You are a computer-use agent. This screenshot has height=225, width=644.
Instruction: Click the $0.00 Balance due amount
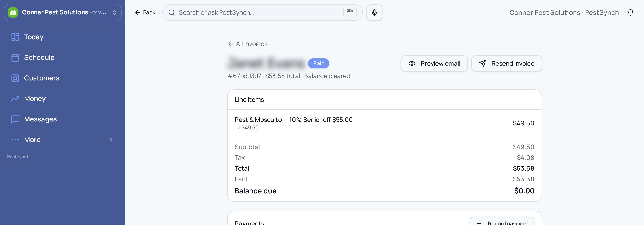point(524,191)
